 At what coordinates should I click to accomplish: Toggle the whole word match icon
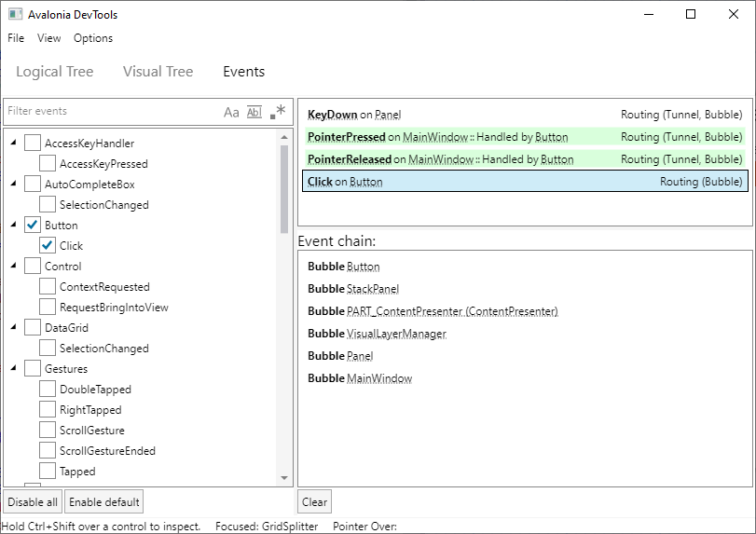254,112
